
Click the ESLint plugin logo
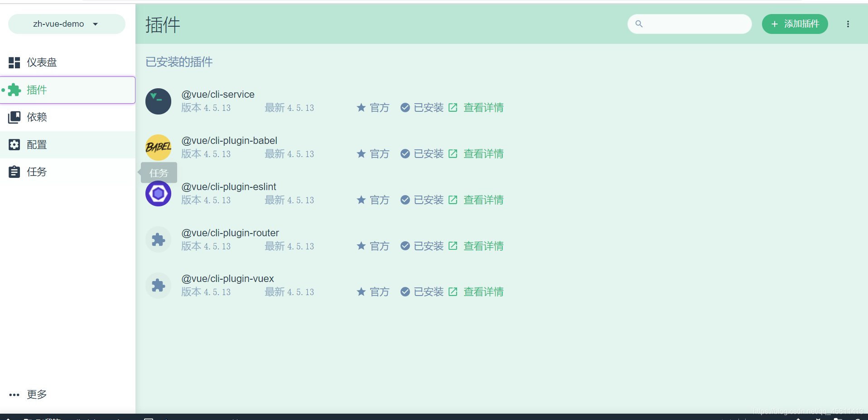click(158, 194)
